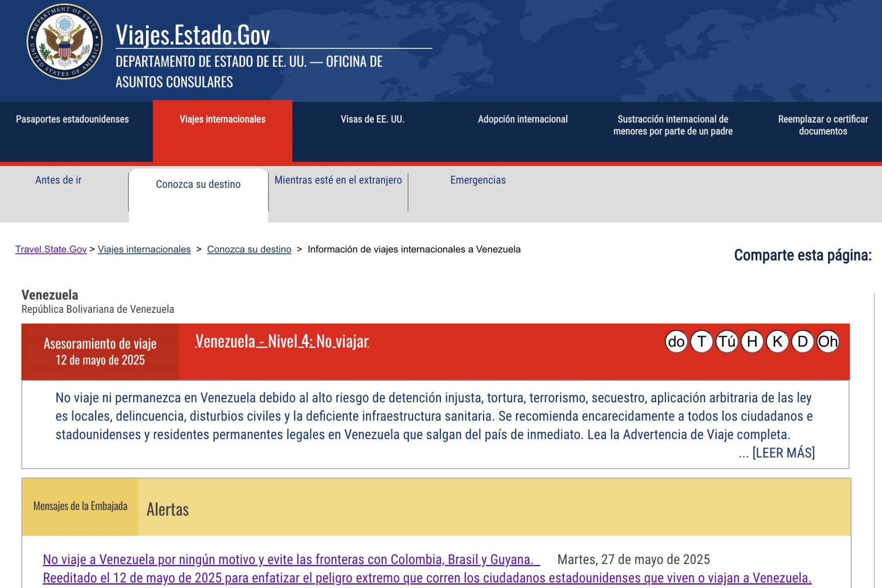Open the Pasaportes estadounidenses menu
This screenshot has width=882, height=588.
click(73, 119)
